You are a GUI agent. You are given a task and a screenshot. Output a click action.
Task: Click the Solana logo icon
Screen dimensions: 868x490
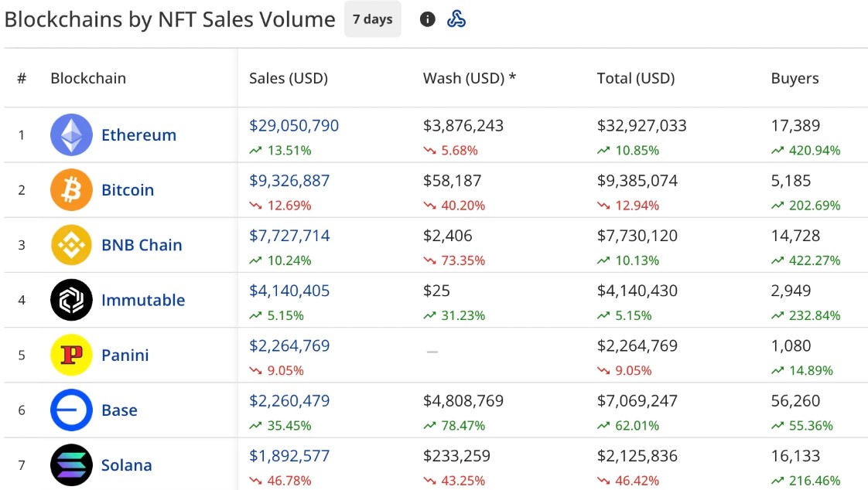tap(71, 465)
